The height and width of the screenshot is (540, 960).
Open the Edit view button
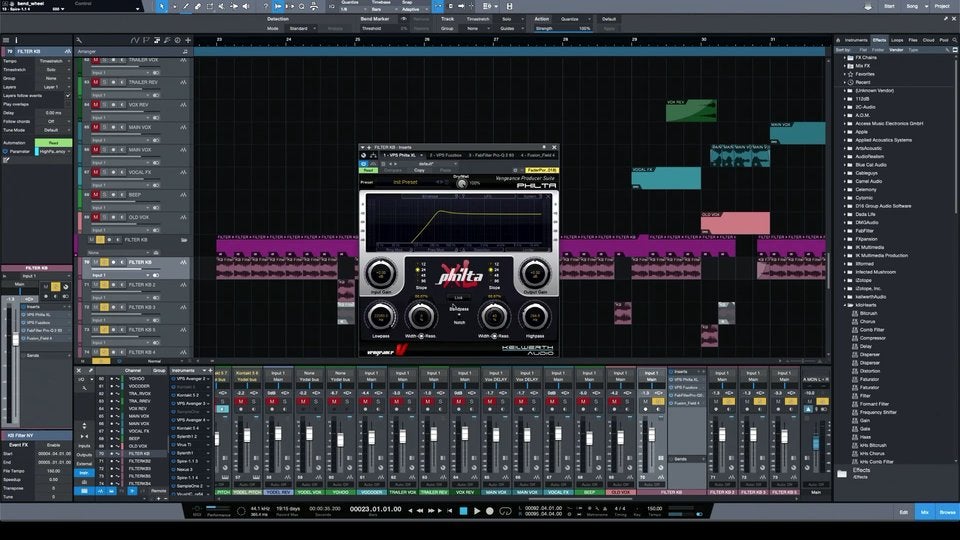coord(904,512)
